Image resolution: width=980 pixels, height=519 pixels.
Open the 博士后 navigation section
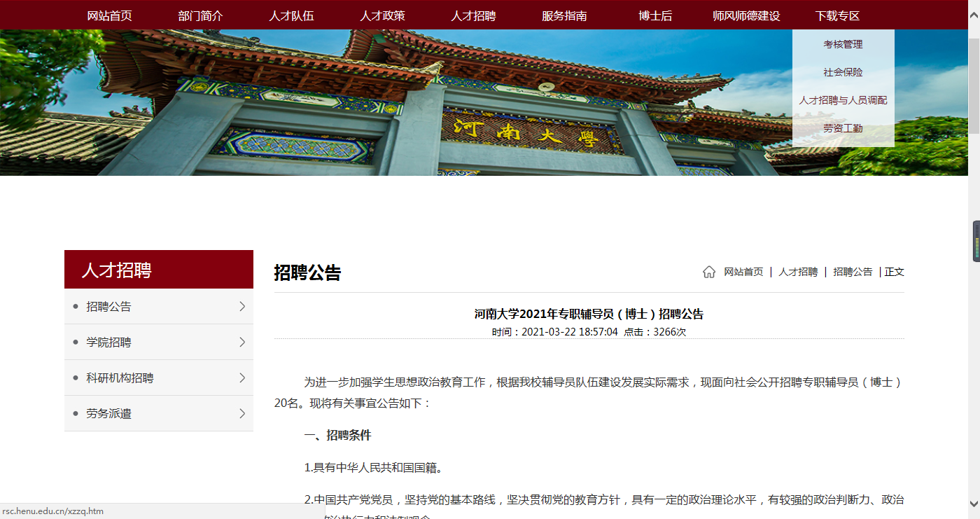coord(654,15)
